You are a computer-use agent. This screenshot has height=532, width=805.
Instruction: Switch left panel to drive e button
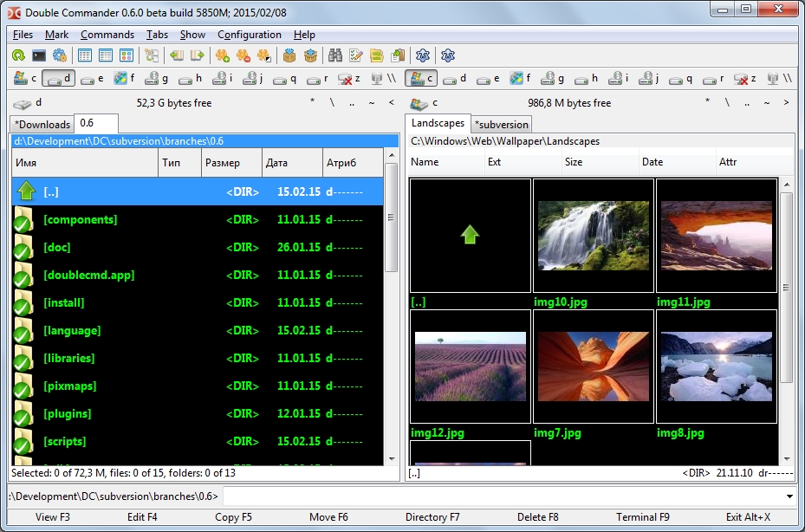pyautogui.click(x=92, y=79)
